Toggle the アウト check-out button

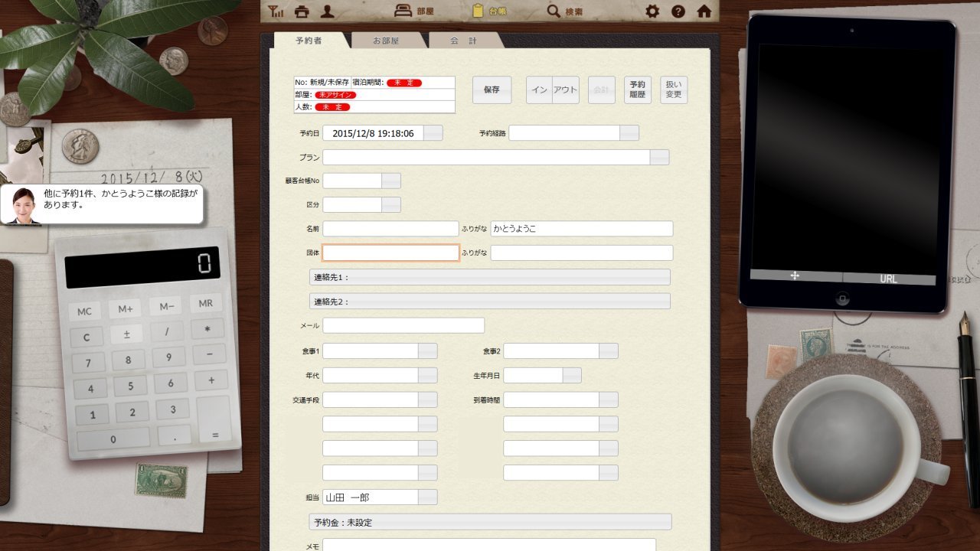(565, 90)
